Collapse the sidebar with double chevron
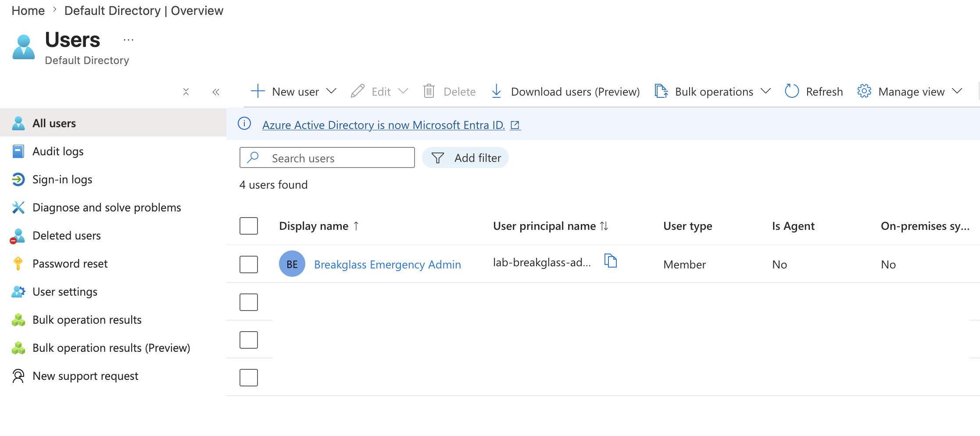The image size is (980, 436). [216, 92]
